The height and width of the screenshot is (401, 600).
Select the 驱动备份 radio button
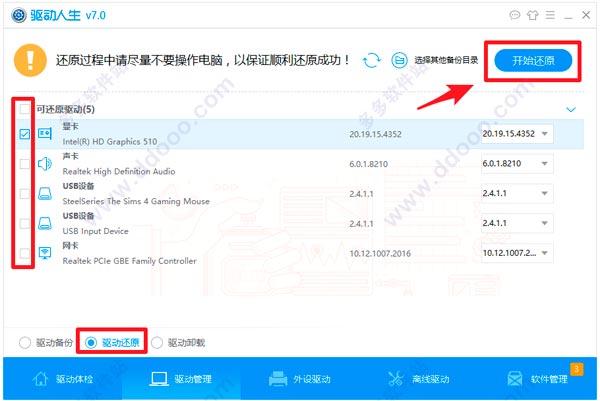point(24,342)
